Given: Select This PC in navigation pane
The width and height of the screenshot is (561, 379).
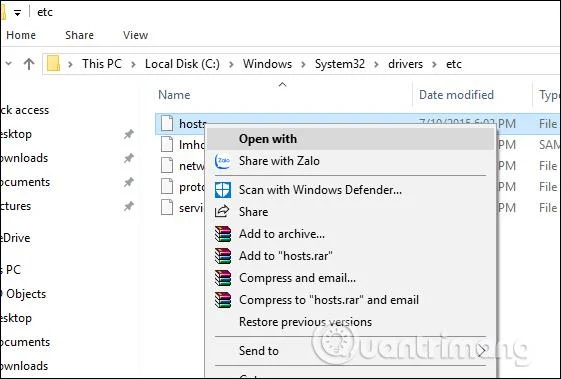Looking at the screenshot, I should click(10, 269).
